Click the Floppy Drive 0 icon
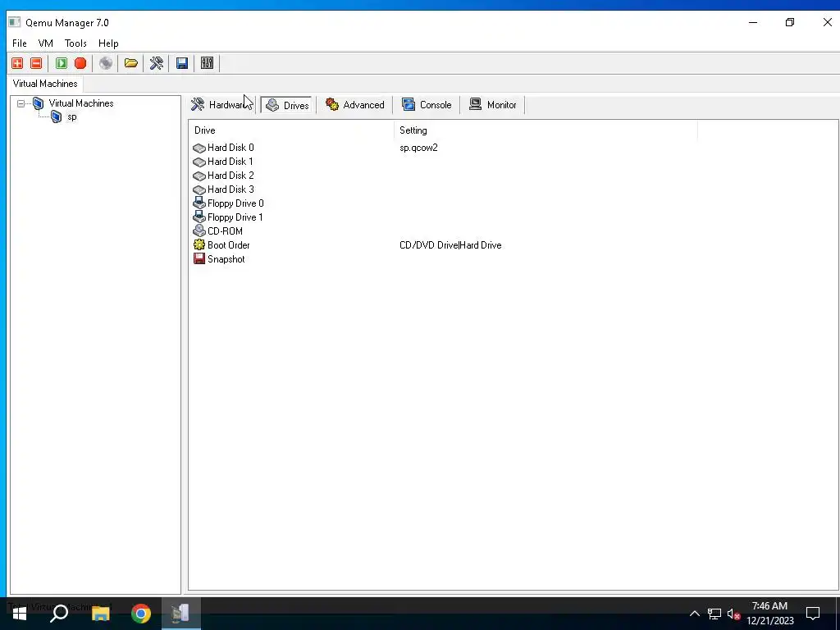 pos(199,203)
